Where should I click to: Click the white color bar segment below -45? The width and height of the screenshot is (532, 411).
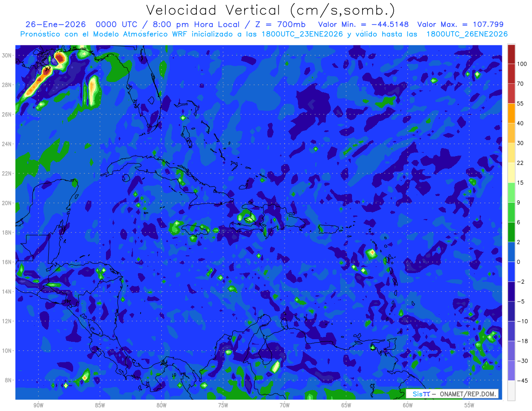[511, 390]
